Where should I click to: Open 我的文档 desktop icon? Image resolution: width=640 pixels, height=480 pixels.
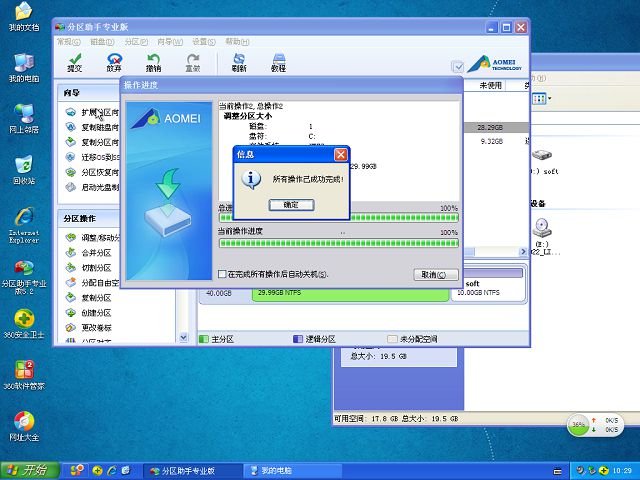click(24, 17)
